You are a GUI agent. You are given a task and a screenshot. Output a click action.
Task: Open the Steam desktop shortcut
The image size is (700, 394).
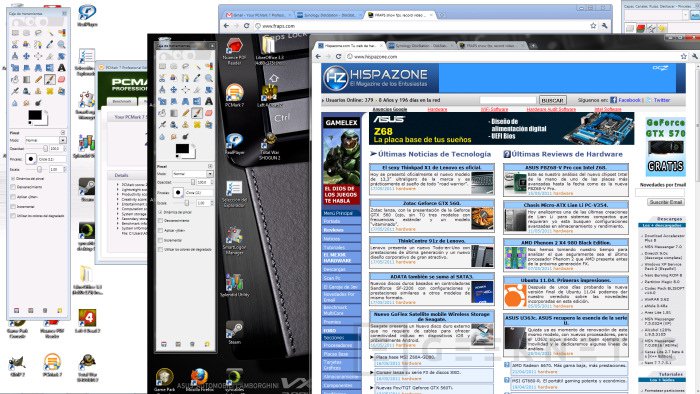234,332
